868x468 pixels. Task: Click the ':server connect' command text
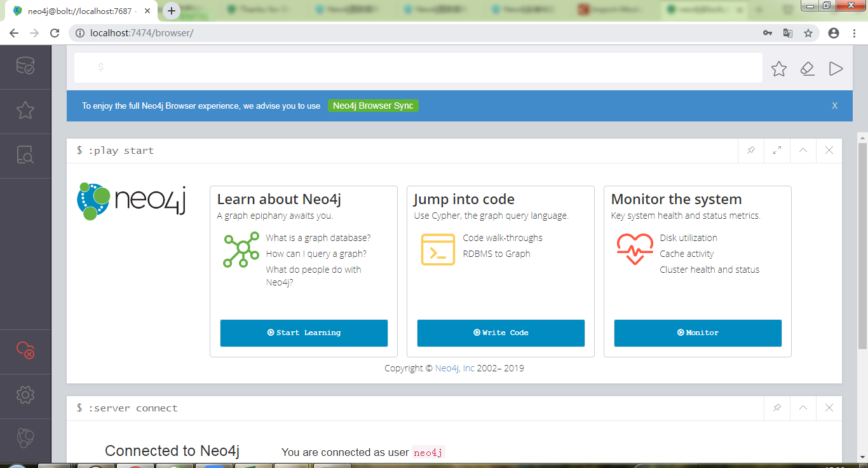click(133, 408)
